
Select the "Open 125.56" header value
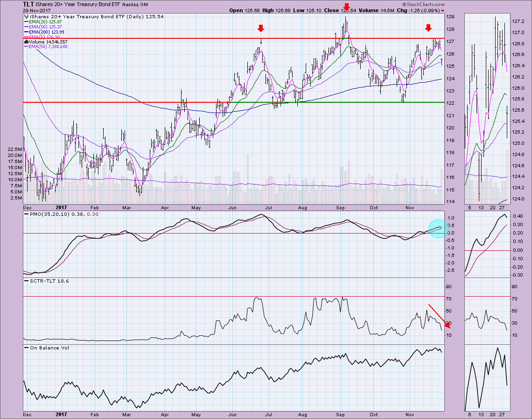click(244, 11)
